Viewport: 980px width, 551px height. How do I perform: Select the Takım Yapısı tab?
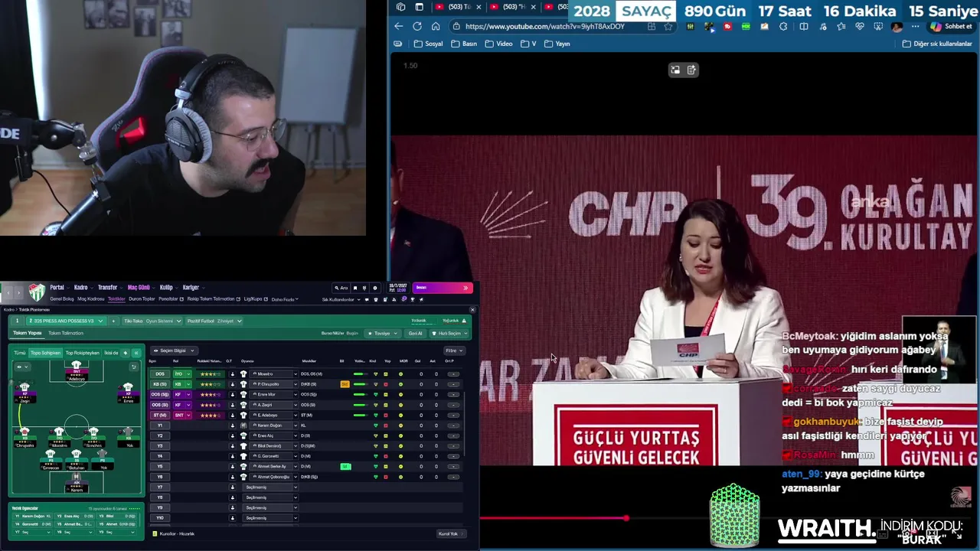(28, 333)
